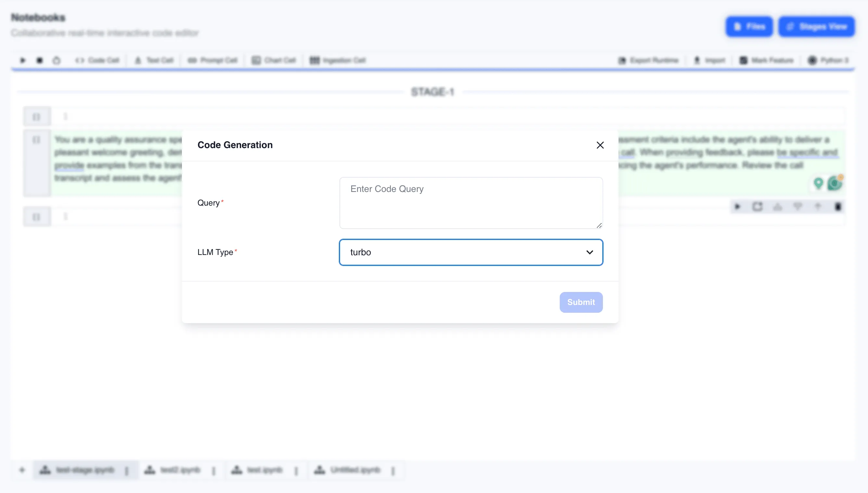
Task: Click the green location pin icon in prompt cell
Action: coord(818,183)
